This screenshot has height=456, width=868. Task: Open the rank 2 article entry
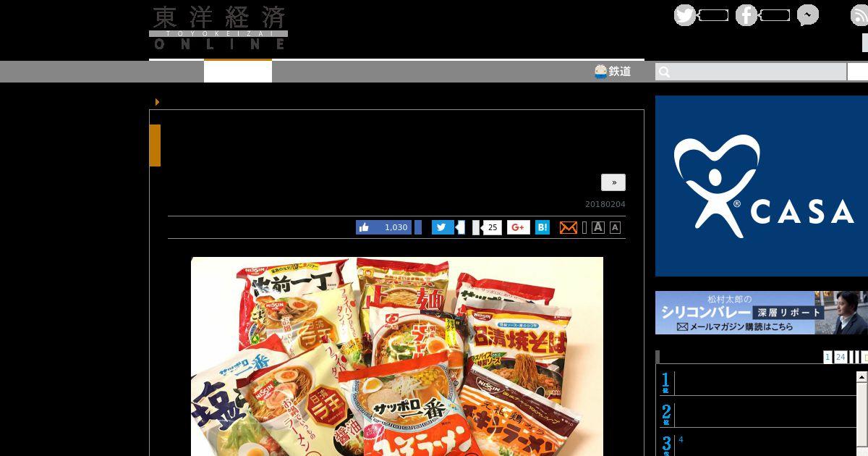pyautogui.click(x=757, y=414)
